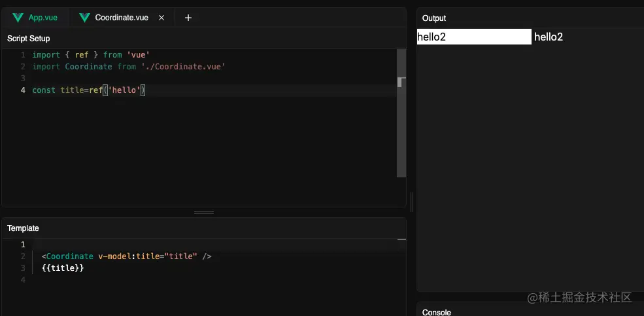Open the App.vue file tab
Image resolution: width=644 pixels, height=316 pixels.
pos(35,18)
